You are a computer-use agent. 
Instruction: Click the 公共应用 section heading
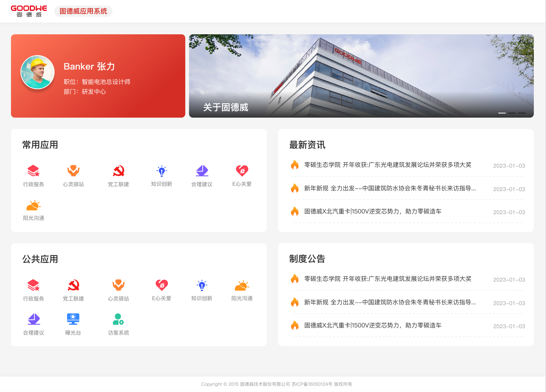40,259
